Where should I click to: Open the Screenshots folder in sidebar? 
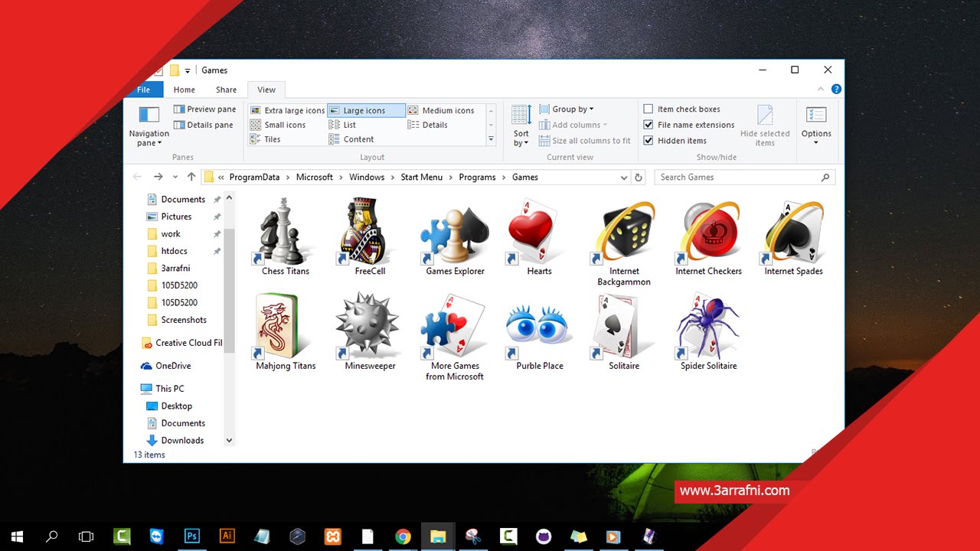point(184,320)
